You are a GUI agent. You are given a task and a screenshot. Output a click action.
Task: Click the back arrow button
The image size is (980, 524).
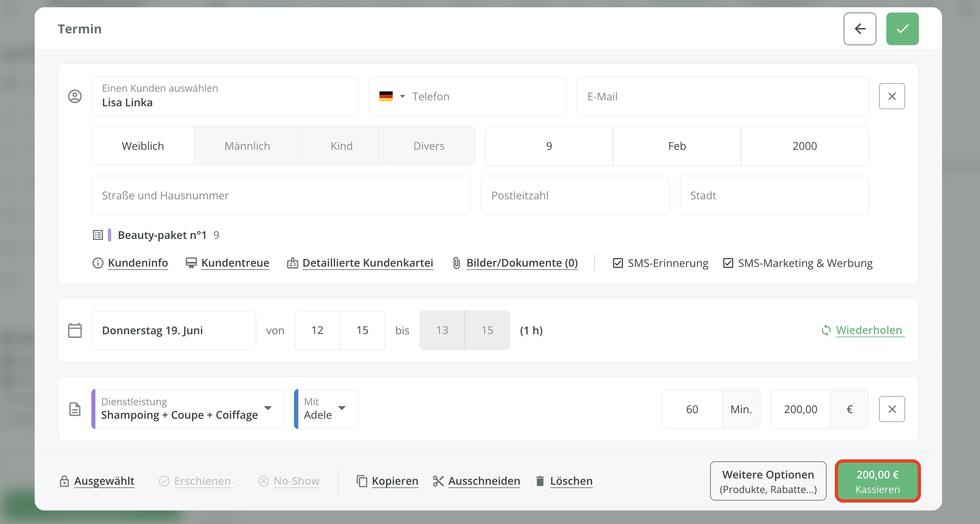coord(860,29)
